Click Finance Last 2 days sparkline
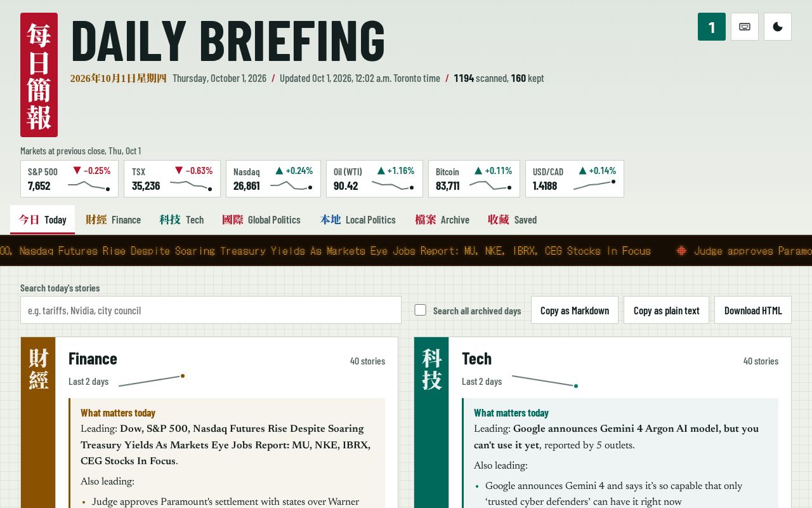The height and width of the screenshot is (508, 812). point(152,380)
